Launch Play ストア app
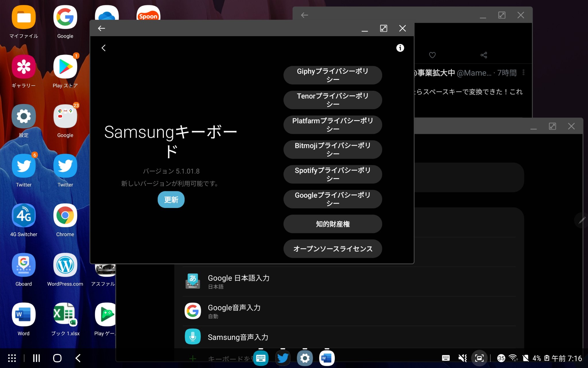This screenshot has width=588, height=368. pos(65,67)
